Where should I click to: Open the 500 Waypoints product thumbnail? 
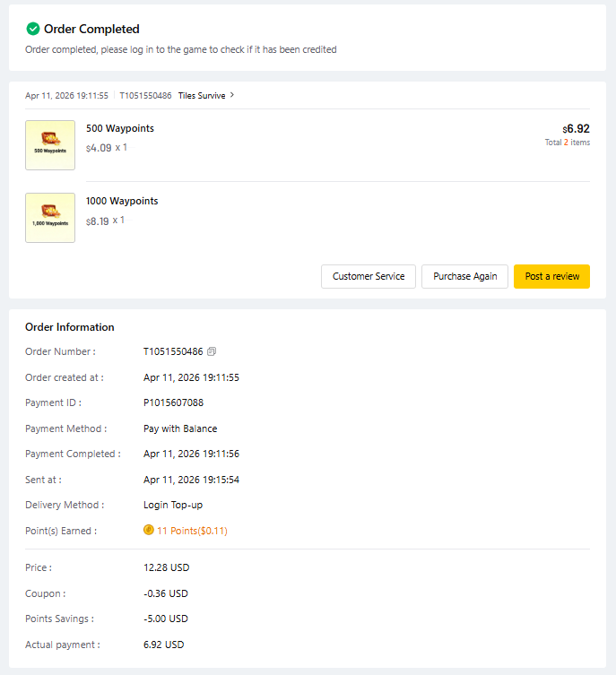(50, 145)
